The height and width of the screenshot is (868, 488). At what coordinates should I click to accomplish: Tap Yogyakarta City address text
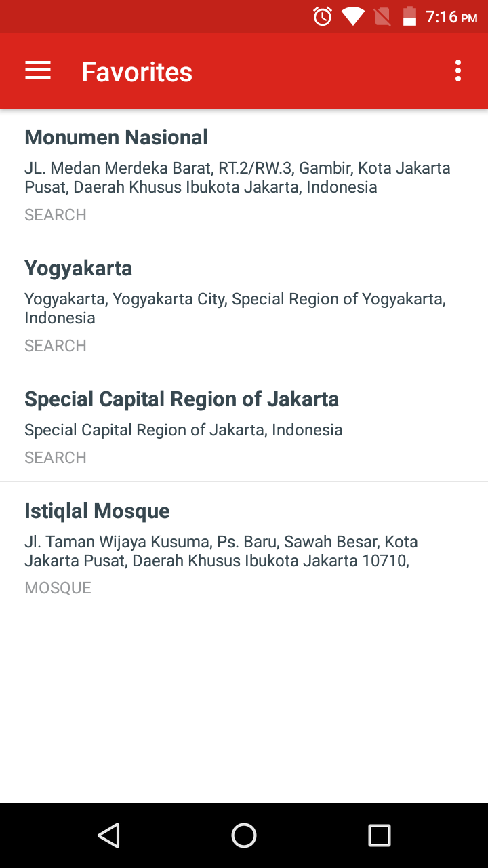click(x=235, y=309)
